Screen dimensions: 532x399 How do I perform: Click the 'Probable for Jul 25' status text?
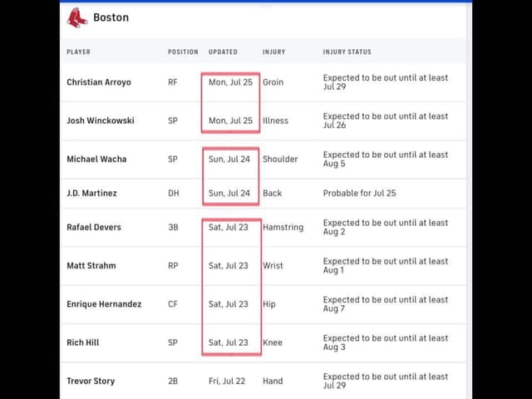tap(359, 193)
